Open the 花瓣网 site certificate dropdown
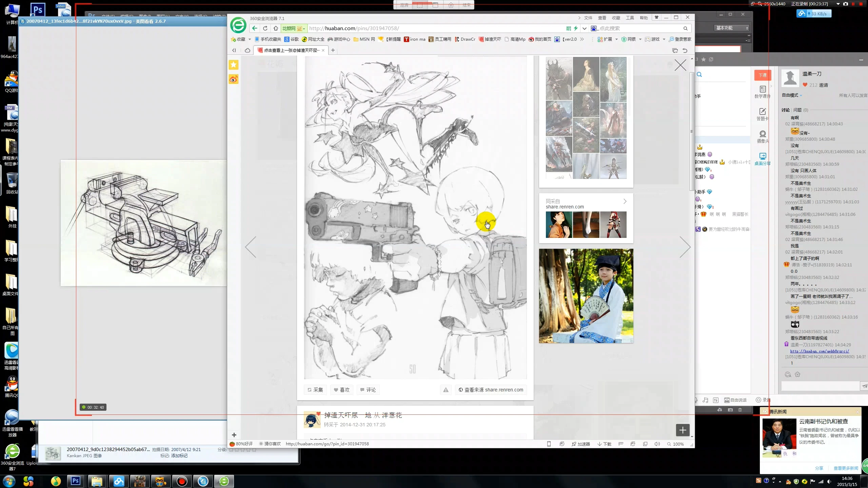 (294, 28)
